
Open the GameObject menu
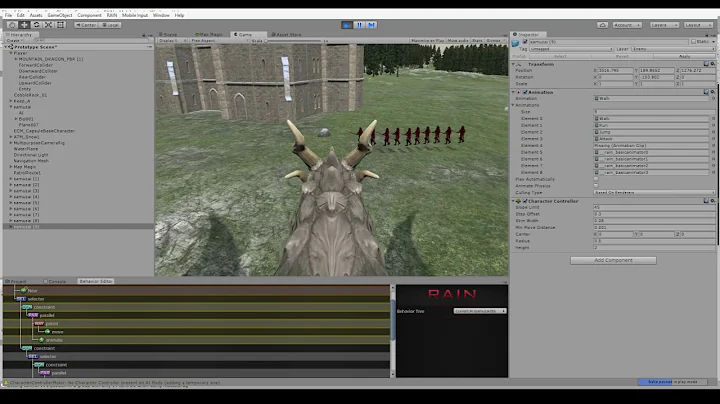[x=60, y=15]
